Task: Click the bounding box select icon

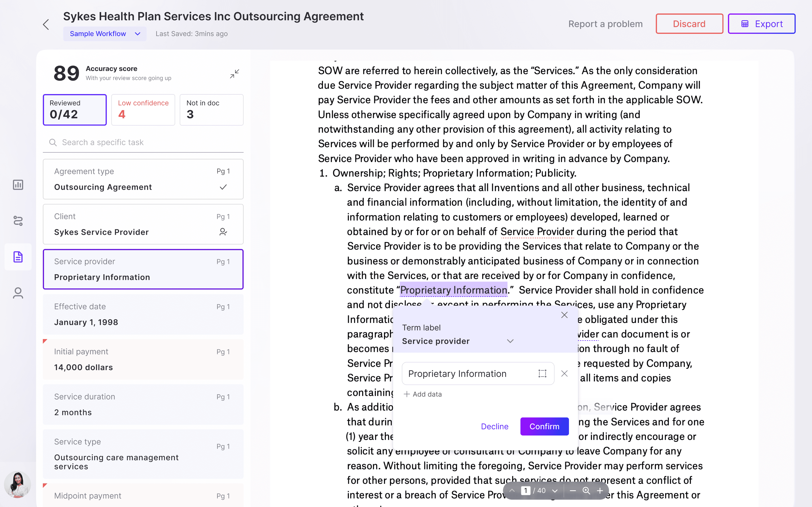Action: point(542,374)
